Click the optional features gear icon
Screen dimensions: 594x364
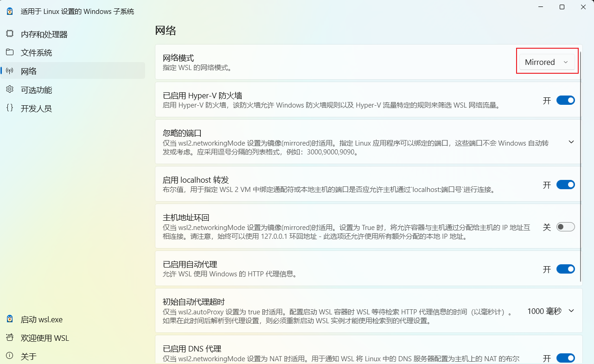tap(10, 89)
